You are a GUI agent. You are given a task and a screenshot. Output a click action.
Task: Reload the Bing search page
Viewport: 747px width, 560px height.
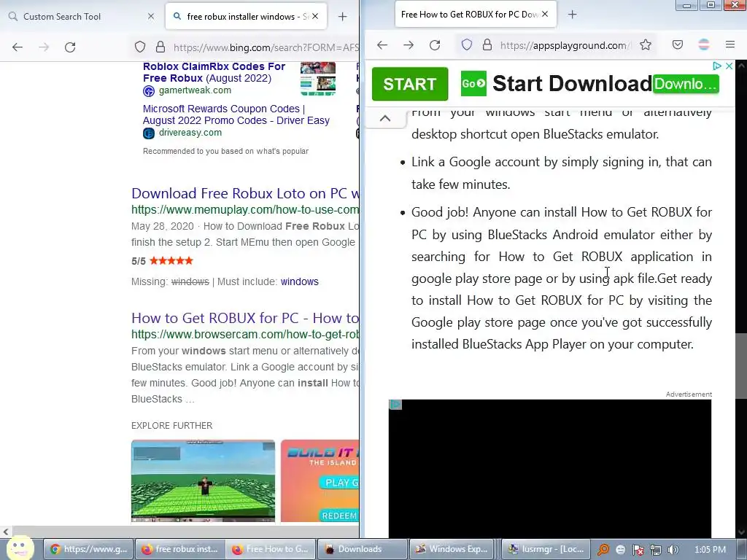70,47
